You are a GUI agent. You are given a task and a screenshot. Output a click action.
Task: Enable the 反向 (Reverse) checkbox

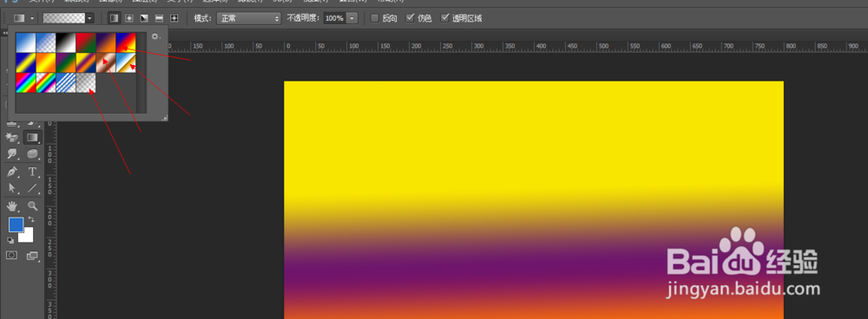point(375,18)
